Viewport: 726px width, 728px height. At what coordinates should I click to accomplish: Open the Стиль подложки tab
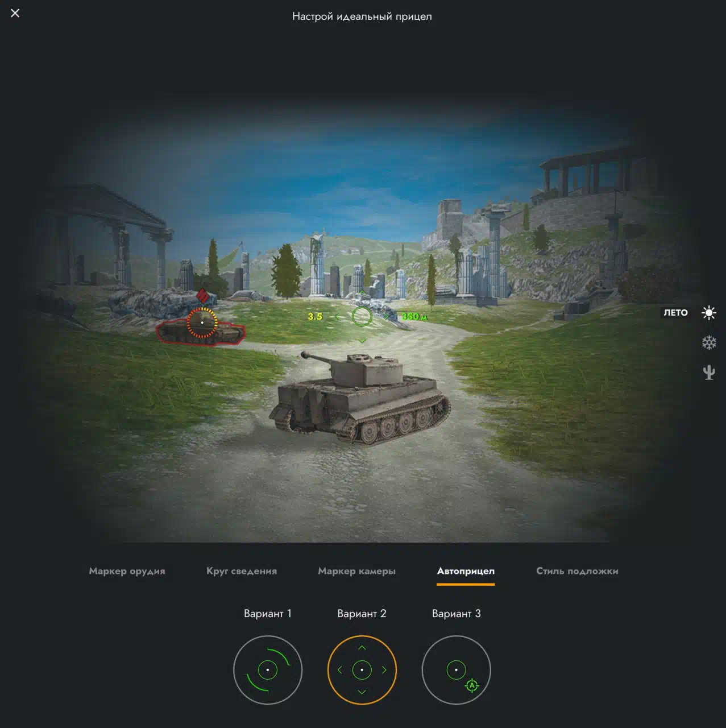coord(577,571)
